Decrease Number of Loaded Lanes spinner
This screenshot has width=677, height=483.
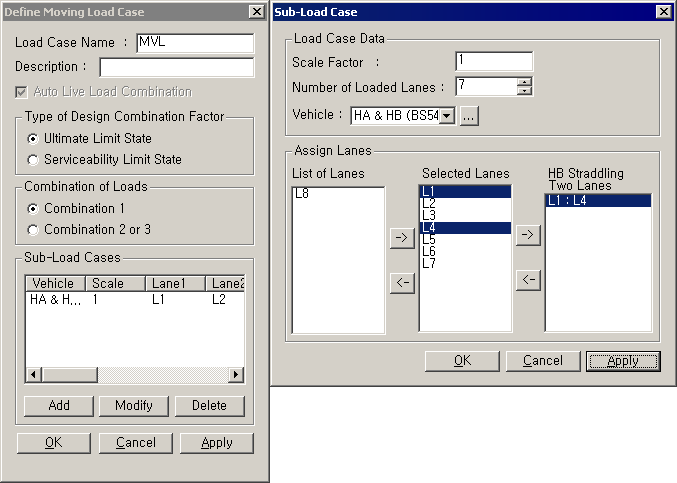coord(524,91)
